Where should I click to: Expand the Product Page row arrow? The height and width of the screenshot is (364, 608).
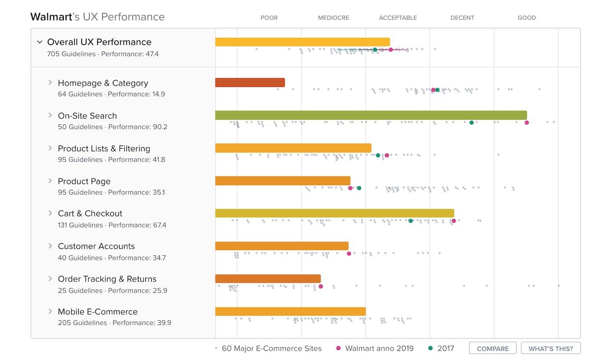click(x=50, y=181)
